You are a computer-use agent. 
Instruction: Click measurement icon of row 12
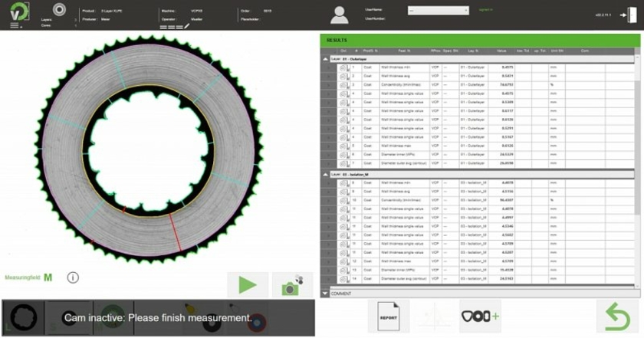[344, 261]
